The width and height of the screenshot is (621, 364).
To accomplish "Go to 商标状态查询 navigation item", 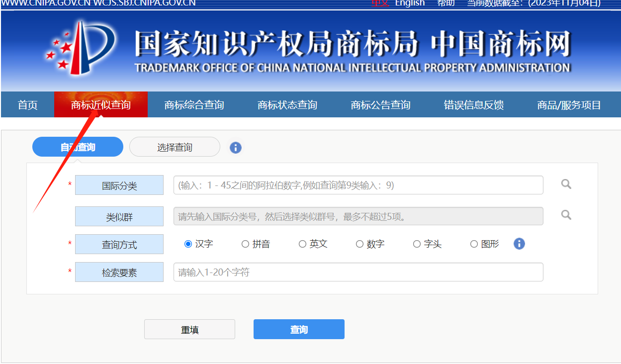I will click(287, 105).
